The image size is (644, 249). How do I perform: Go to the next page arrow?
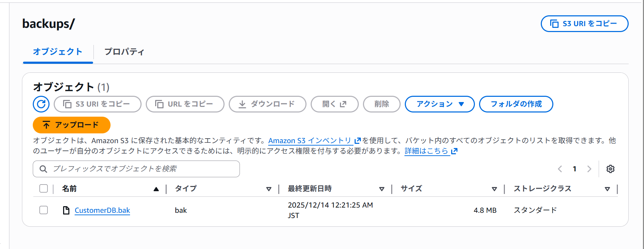(x=589, y=169)
